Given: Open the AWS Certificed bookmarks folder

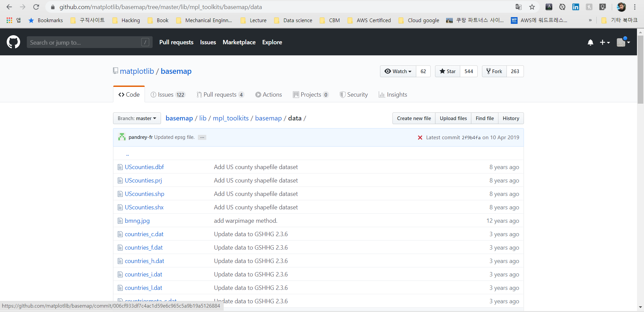Looking at the screenshot, I should 369,20.
